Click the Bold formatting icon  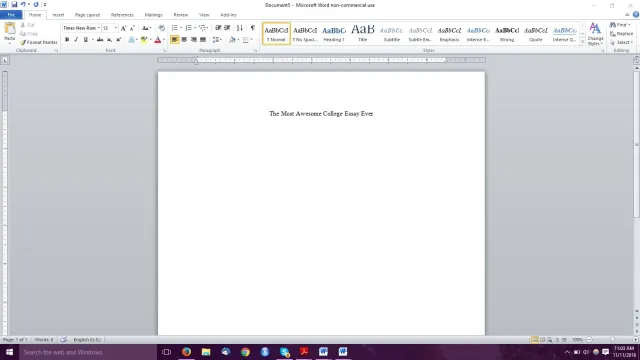click(67, 40)
